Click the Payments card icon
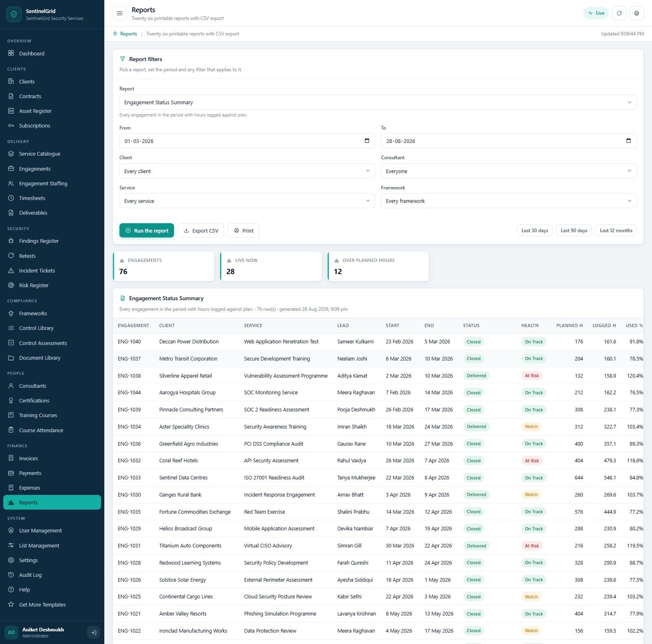652x644 pixels. click(11, 473)
